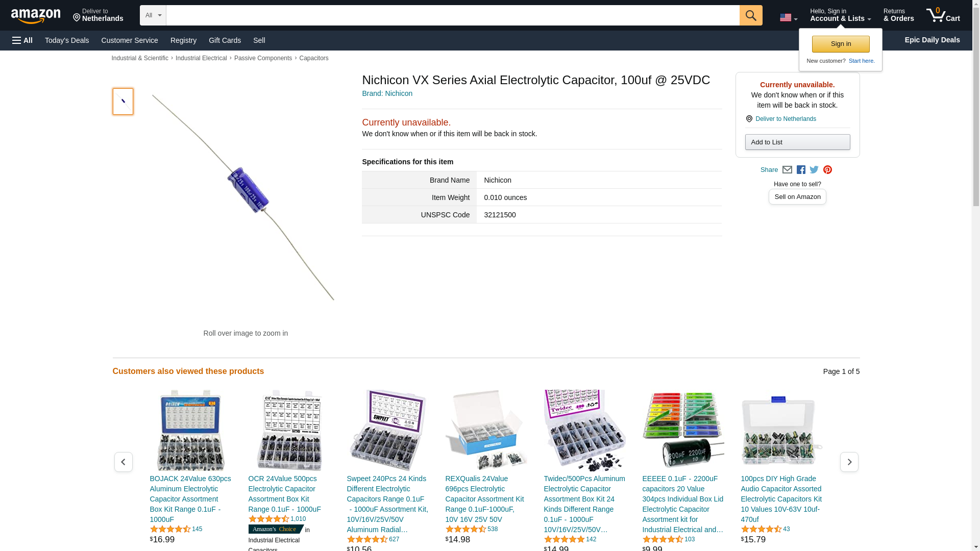Image resolution: width=980 pixels, height=551 pixels.
Task: Follow the Brand: Nichicon link
Action: (x=387, y=93)
